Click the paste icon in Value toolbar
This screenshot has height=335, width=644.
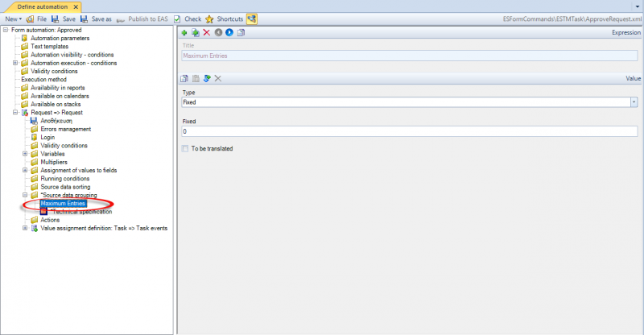point(196,78)
